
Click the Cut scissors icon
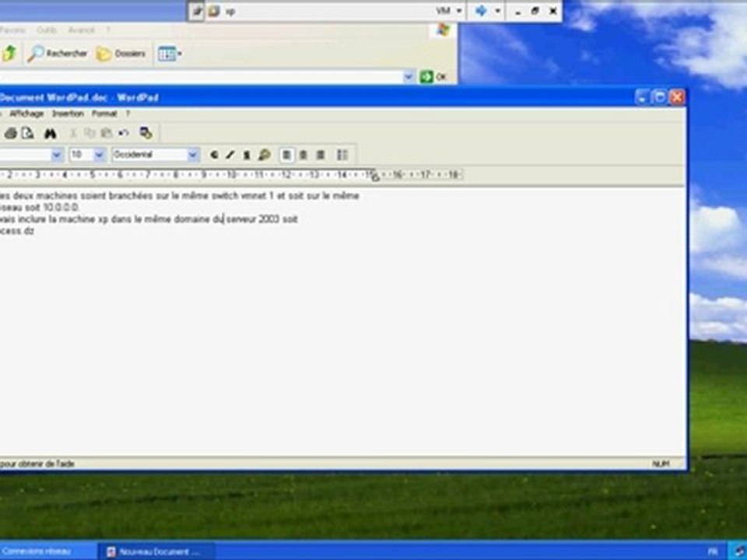73,134
